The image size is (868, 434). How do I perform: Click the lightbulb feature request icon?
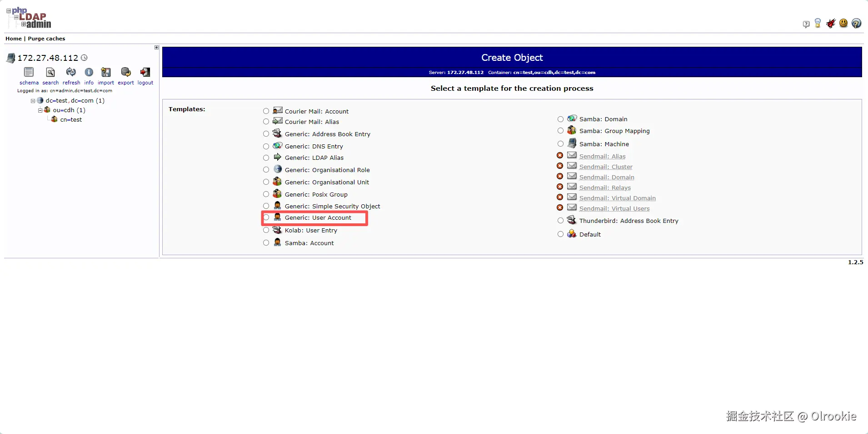pos(818,23)
